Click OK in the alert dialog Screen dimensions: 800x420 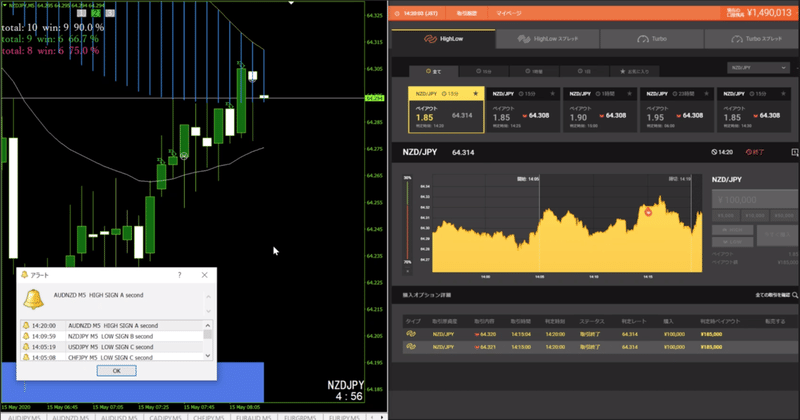(116, 371)
